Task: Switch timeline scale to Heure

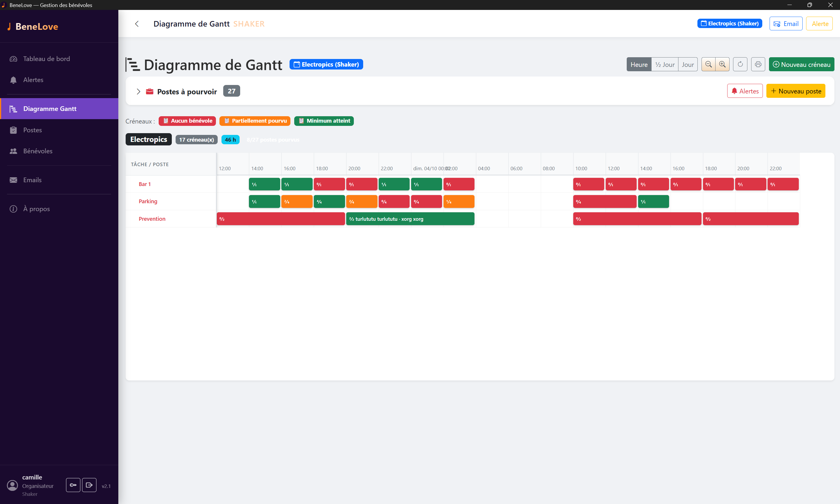Action: point(639,65)
